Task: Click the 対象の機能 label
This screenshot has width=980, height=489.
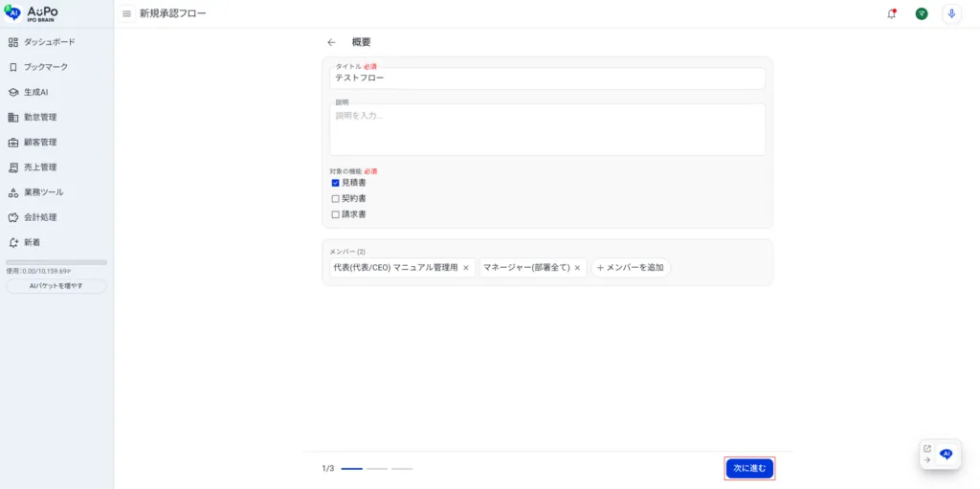Action: [345, 170]
